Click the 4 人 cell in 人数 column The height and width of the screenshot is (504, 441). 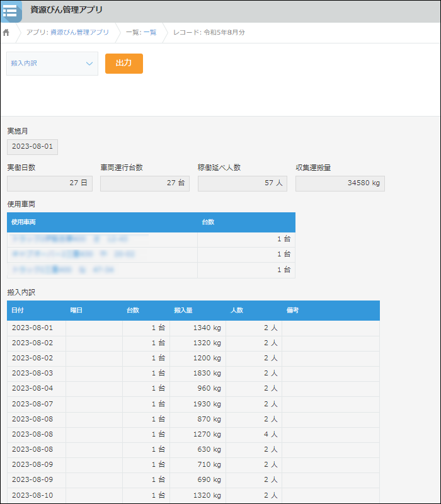[x=254, y=434]
